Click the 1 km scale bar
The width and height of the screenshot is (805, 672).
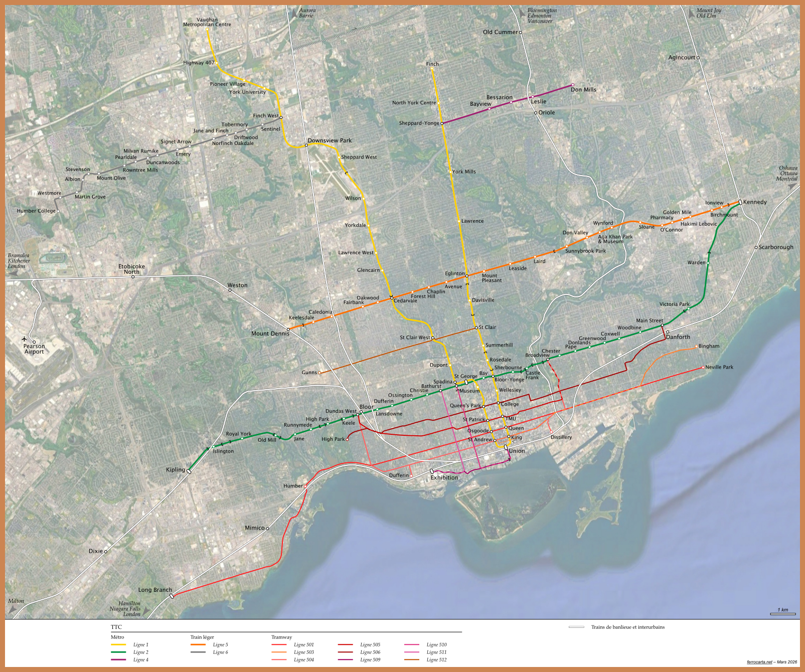tap(783, 613)
